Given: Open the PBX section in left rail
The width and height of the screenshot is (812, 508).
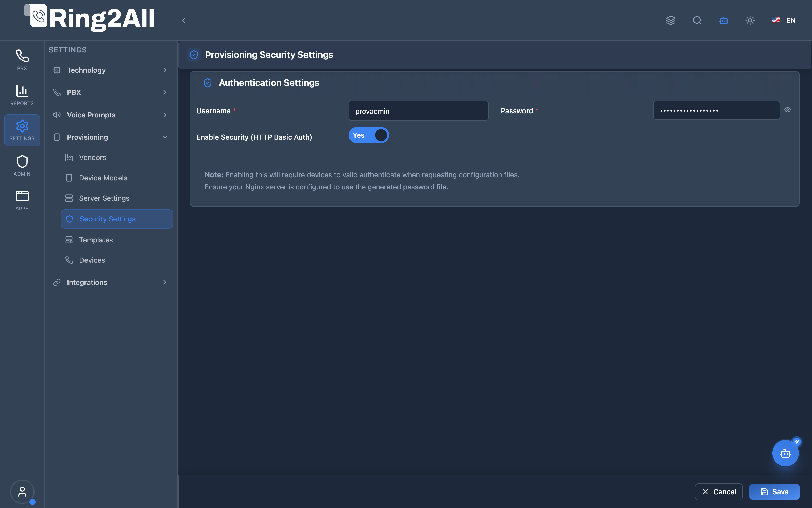Looking at the screenshot, I should point(22,60).
